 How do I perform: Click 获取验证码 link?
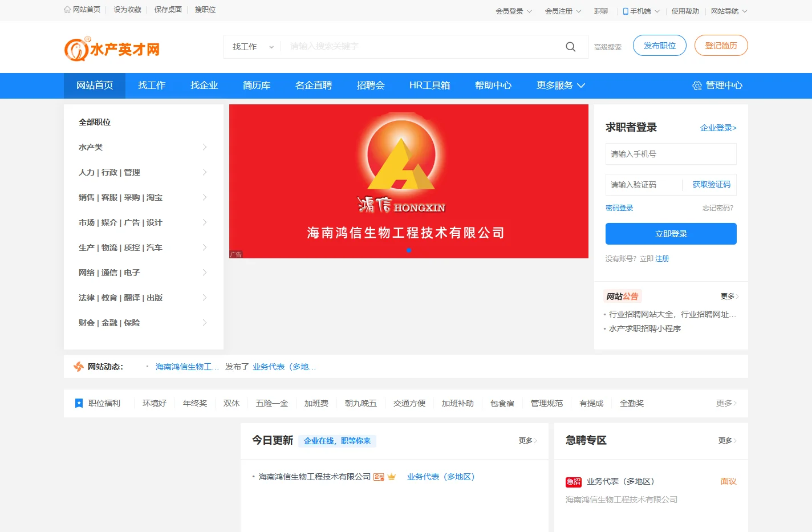click(712, 185)
